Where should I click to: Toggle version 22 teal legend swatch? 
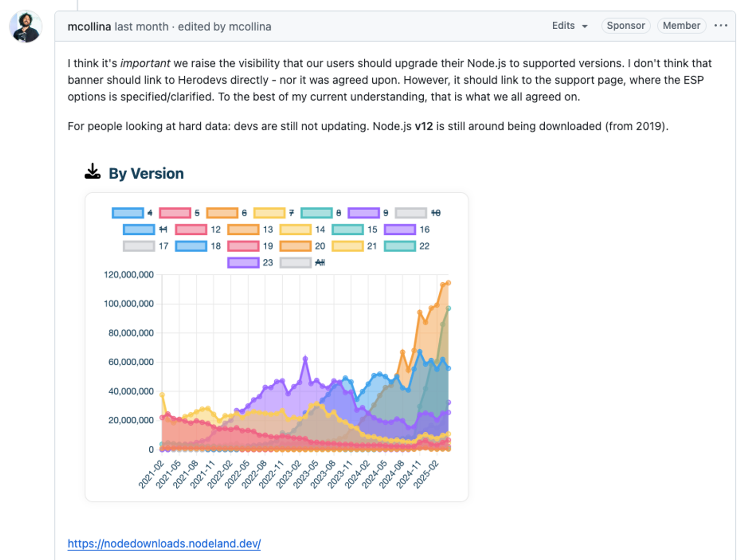pyautogui.click(x=400, y=246)
